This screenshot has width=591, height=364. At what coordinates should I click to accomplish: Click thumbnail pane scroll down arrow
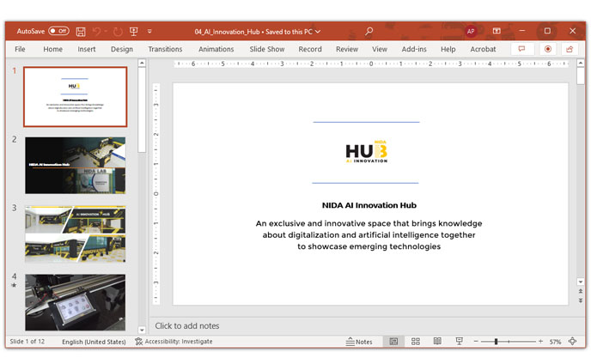click(142, 330)
